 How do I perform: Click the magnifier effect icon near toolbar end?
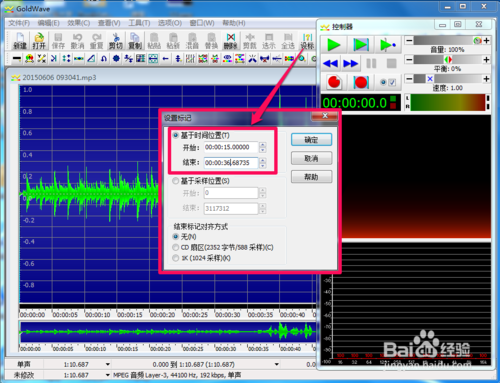coord(302,59)
